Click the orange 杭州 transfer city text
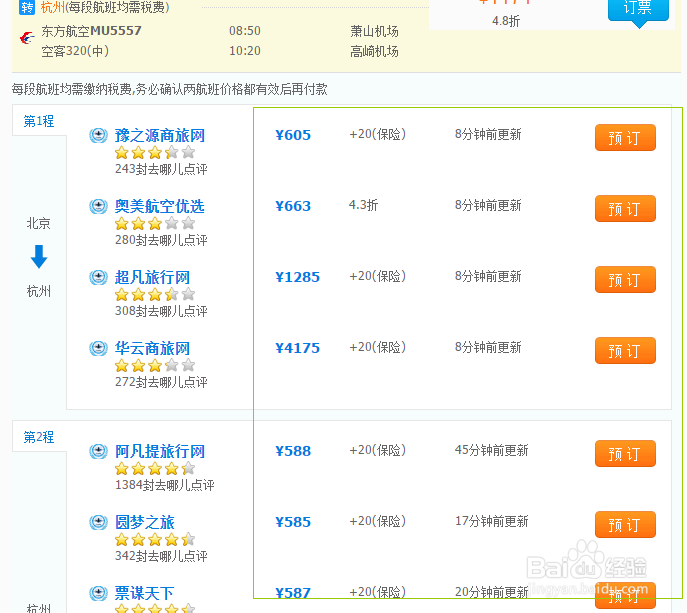This screenshot has width=687, height=613. pos(53,7)
